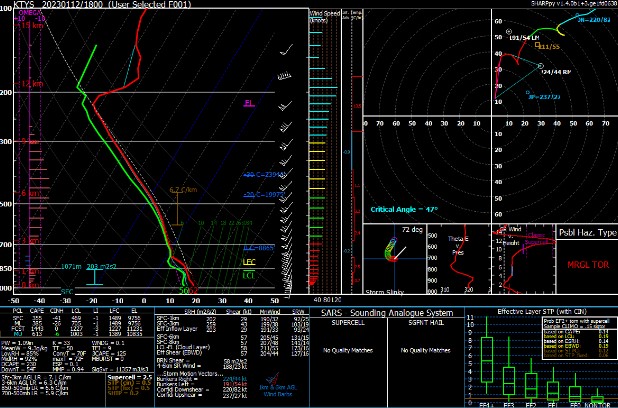The height and width of the screenshot is (408, 618).
Task: Click No Quality Matches under SGFNT HAIL
Action: point(425,350)
